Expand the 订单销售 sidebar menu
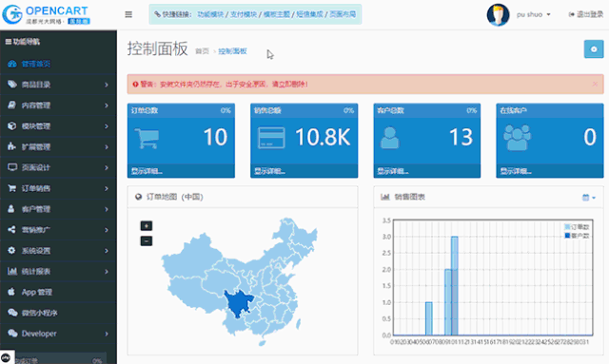This screenshot has width=609, height=364. point(58,188)
